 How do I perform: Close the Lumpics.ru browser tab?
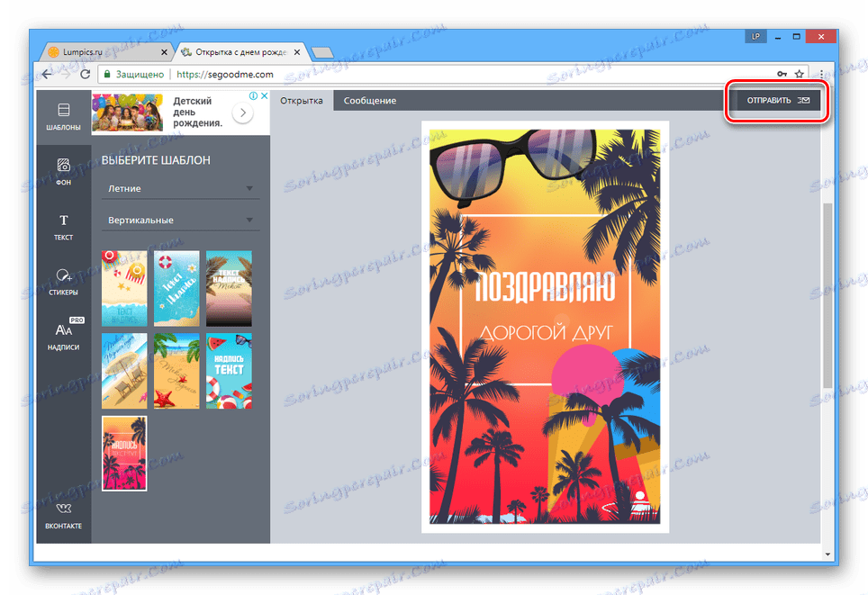164,52
